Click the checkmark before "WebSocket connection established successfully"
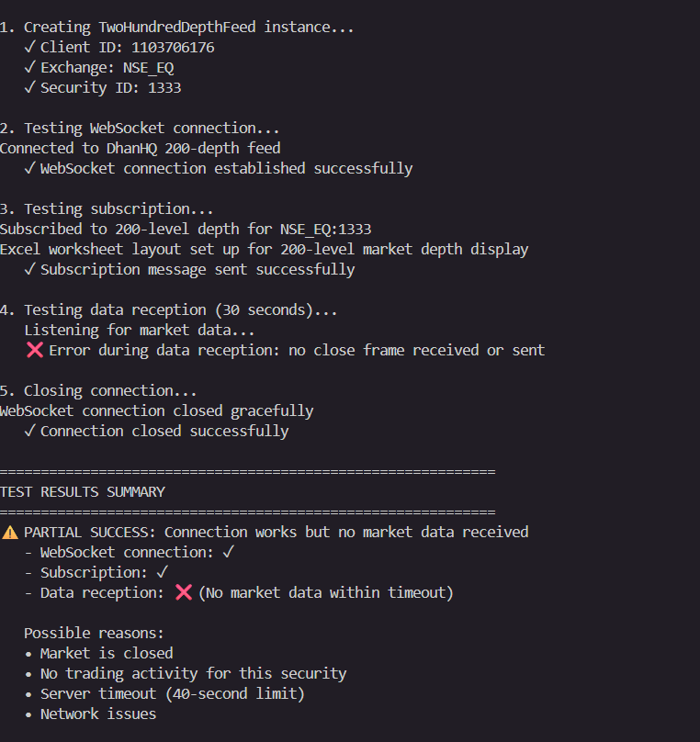700x742 pixels. (29, 168)
